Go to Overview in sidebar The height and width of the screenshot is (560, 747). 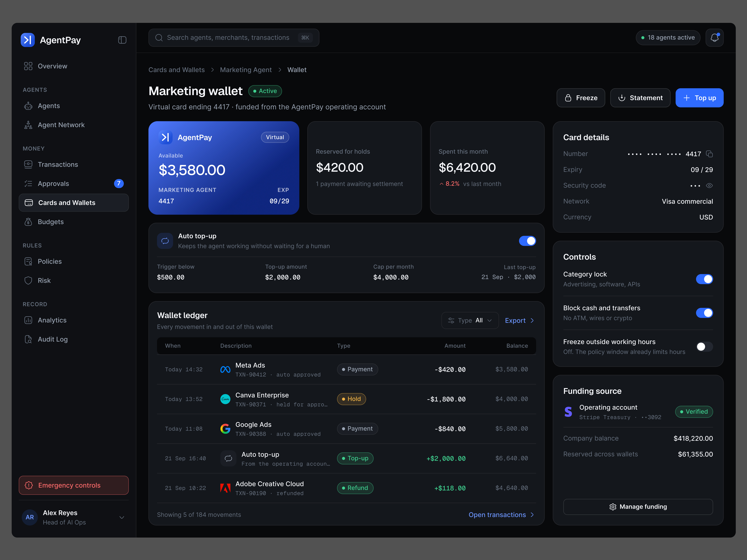(74, 66)
